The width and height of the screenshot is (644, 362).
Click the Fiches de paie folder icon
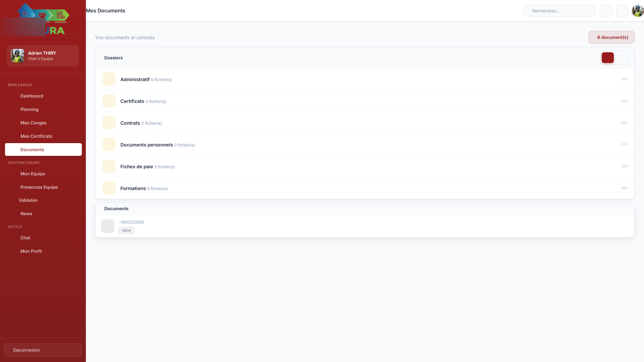point(109,166)
